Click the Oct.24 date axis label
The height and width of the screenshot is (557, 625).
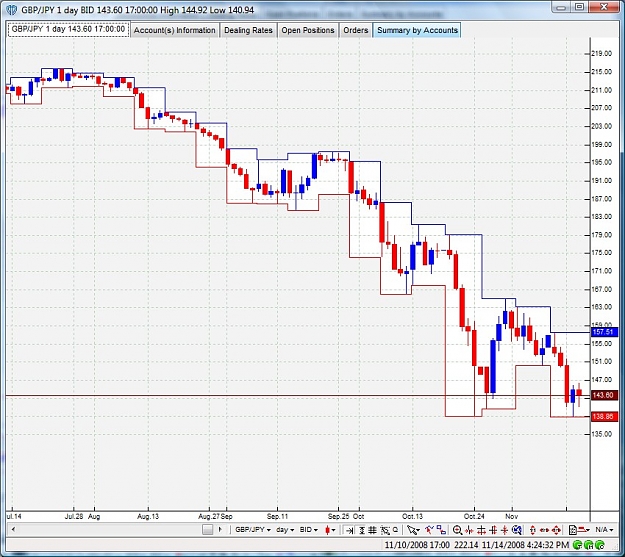coord(474,516)
